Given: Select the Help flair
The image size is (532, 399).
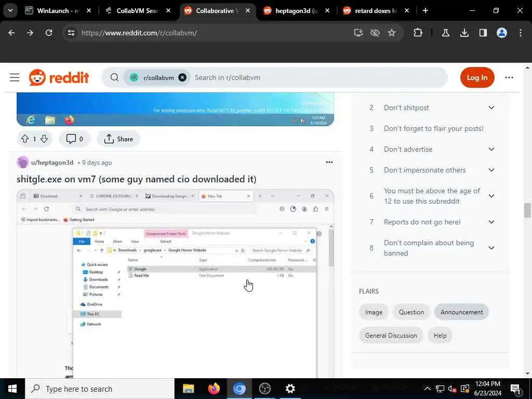Looking at the screenshot, I should (x=440, y=335).
